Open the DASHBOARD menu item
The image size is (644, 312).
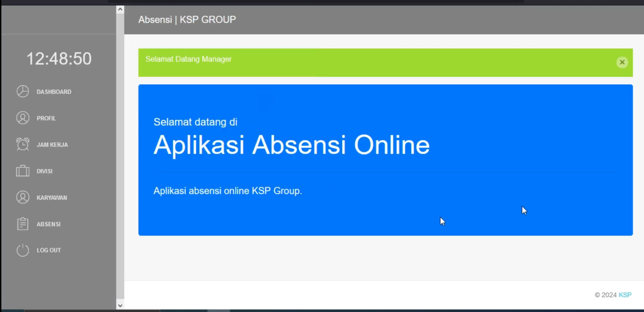tap(54, 92)
